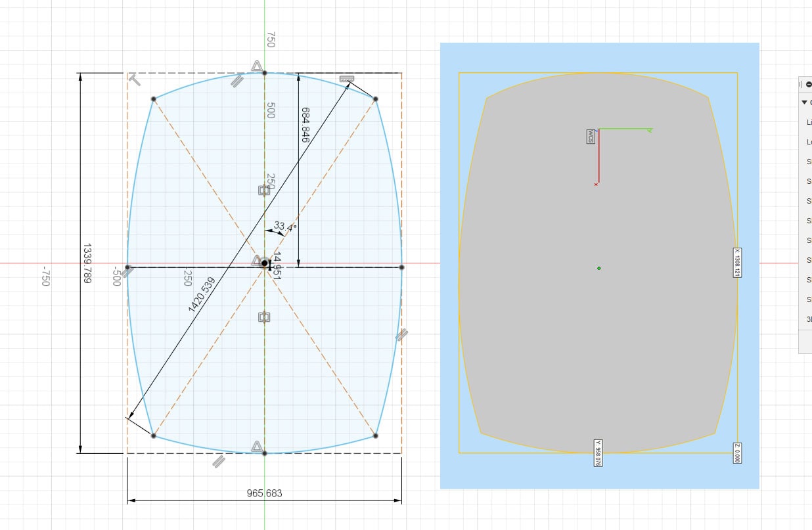Select the bottom-right corner sketch point
Screen dimensions: 812x530
(375, 435)
